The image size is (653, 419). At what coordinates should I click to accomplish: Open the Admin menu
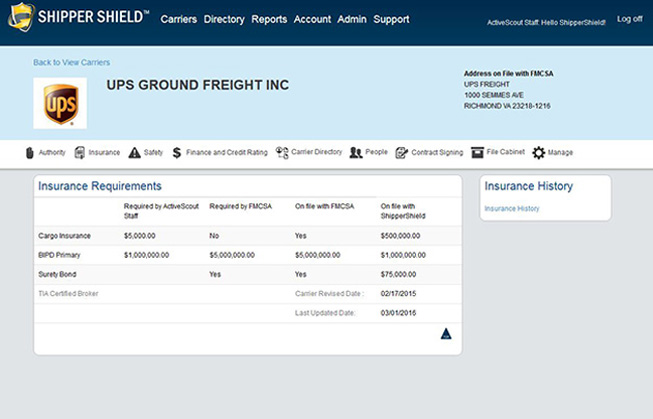[352, 19]
